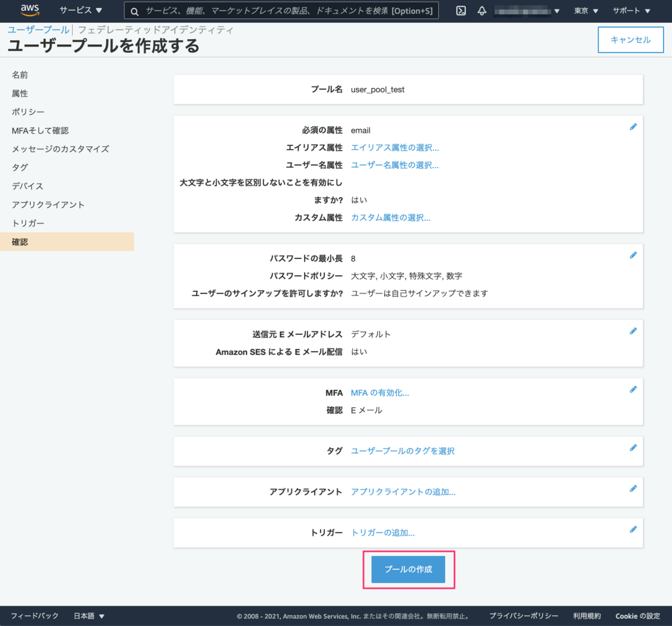Select verification value E メール
The image size is (672, 626).
(367, 410)
